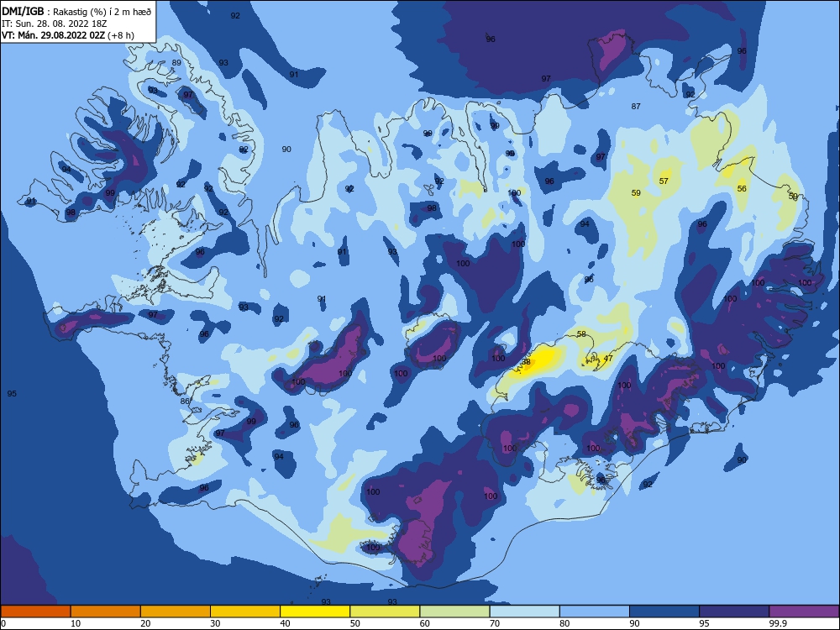Click the 'IT: Sun. 28. 08. 2022 18Z' line
This screenshot has width=840, height=630.
point(54,24)
